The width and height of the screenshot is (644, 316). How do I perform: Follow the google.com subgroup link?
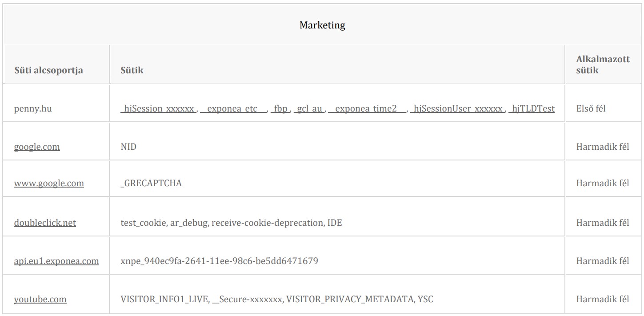coord(37,147)
